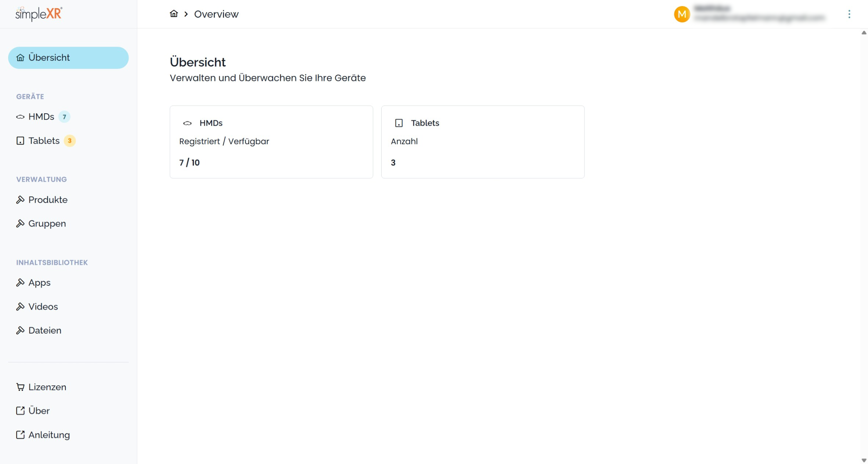Open the Dateien page
The width and height of the screenshot is (868, 464).
45,331
